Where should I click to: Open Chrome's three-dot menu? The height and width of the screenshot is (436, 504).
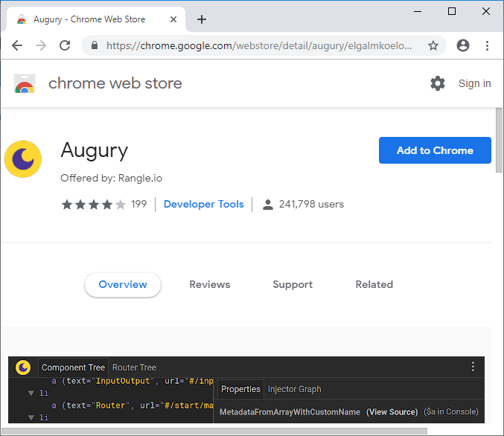(488, 45)
